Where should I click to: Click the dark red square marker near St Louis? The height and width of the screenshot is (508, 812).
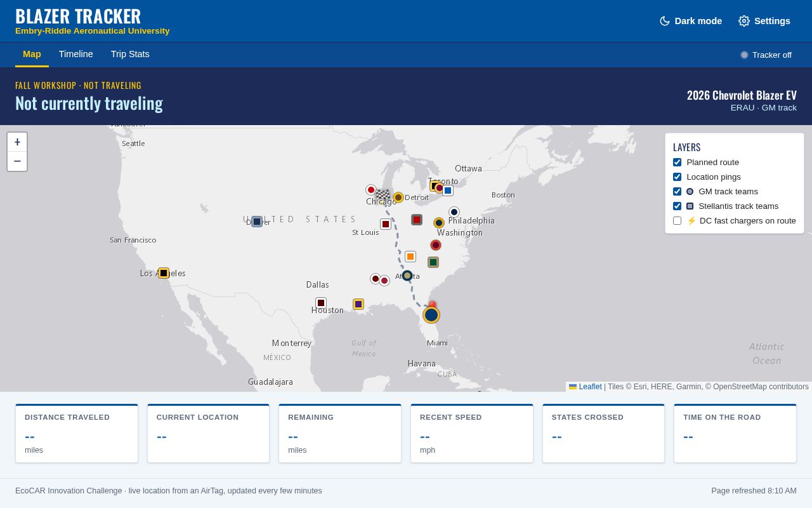tap(386, 224)
